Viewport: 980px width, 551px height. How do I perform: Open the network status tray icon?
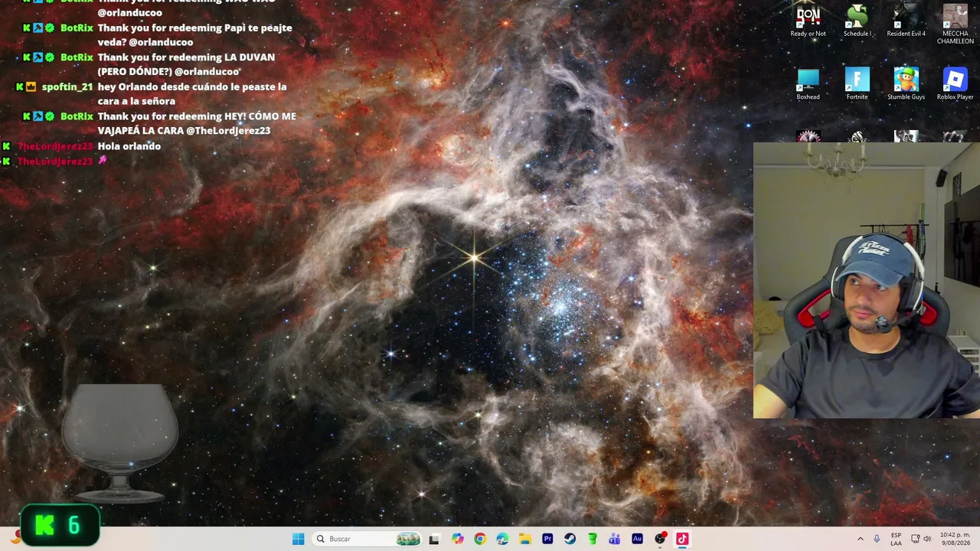click(915, 539)
